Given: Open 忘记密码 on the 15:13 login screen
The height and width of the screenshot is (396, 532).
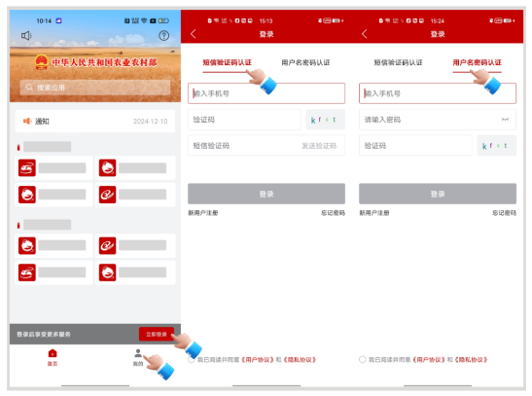Looking at the screenshot, I should pos(333,213).
